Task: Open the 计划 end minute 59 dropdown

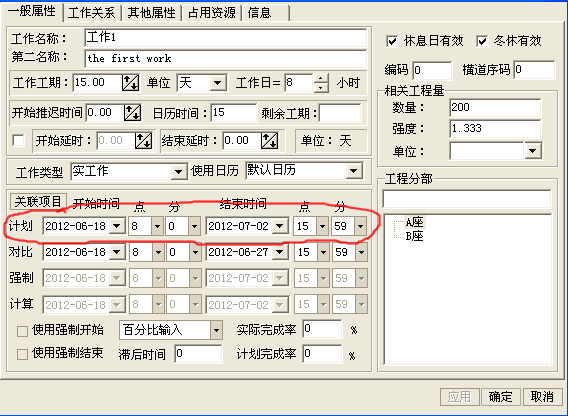Action: tap(360, 226)
